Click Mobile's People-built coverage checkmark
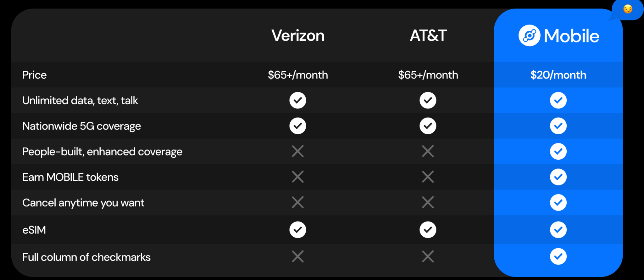 (x=558, y=151)
